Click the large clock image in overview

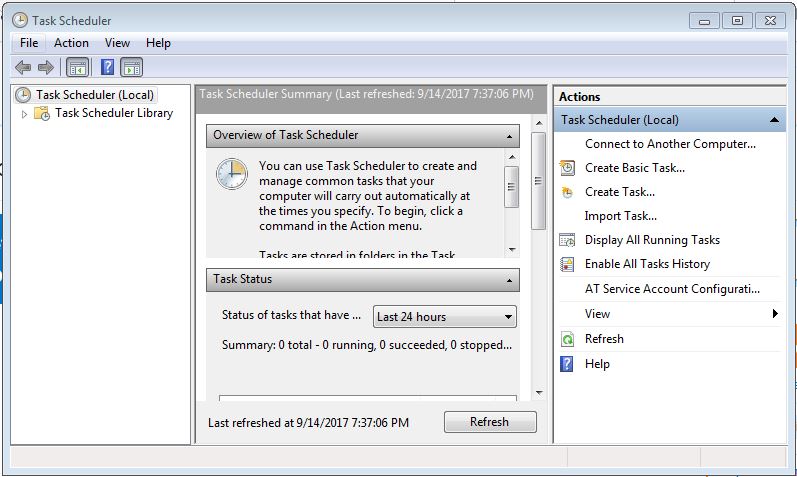point(231,174)
